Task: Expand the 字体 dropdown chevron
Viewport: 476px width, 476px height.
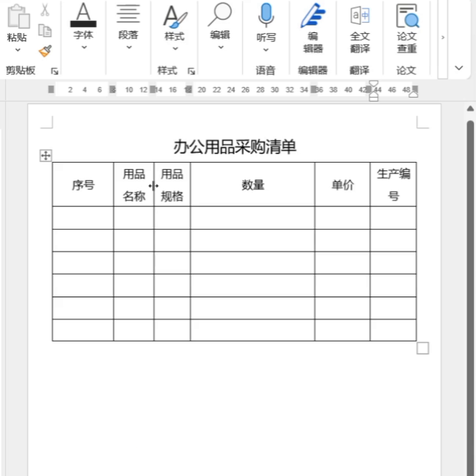Action: pos(84,47)
